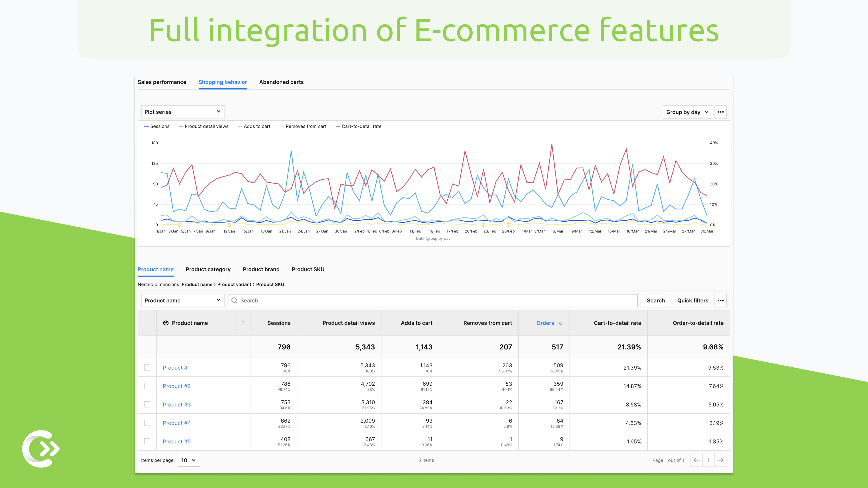Open table more options ellipsis menu
The image size is (868, 488).
pyautogui.click(x=720, y=300)
